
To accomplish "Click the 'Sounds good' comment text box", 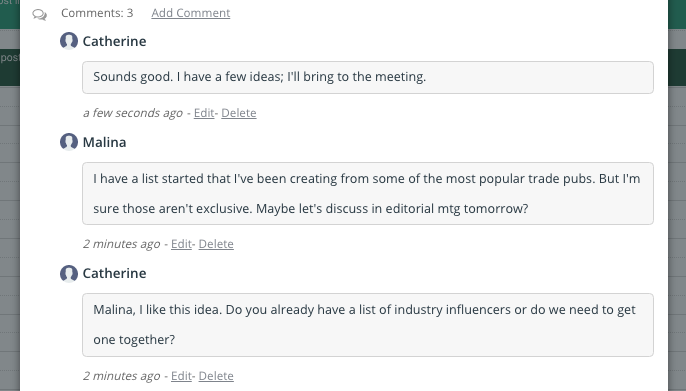I will coord(368,77).
